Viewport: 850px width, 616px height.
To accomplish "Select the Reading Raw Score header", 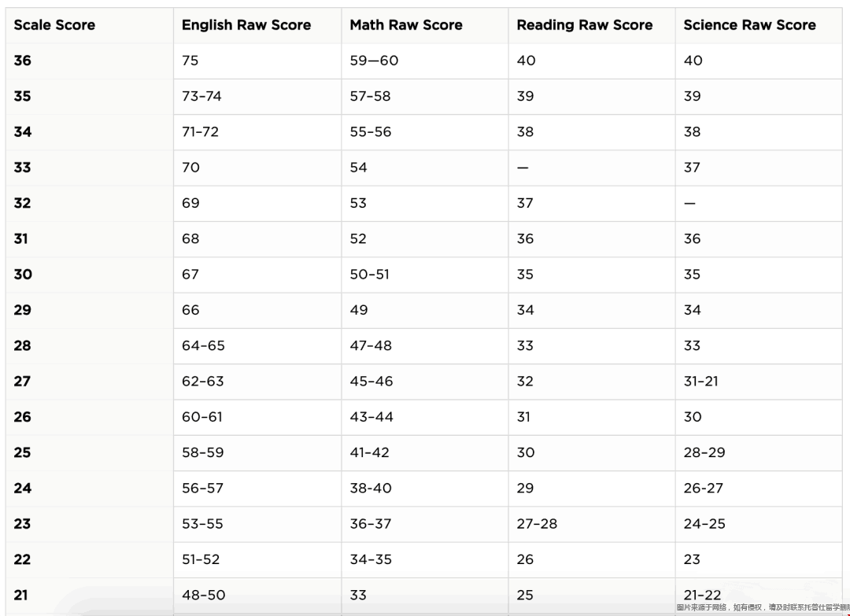I will coord(584,25).
